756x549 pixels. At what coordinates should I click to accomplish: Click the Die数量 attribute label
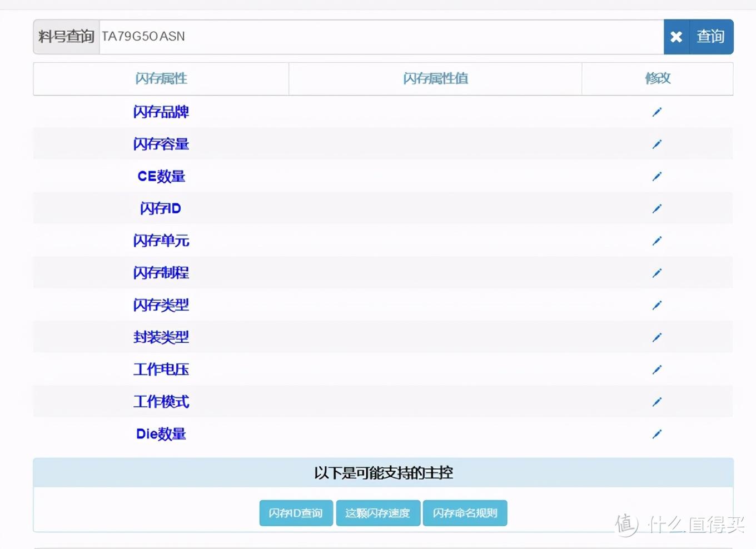(x=161, y=434)
